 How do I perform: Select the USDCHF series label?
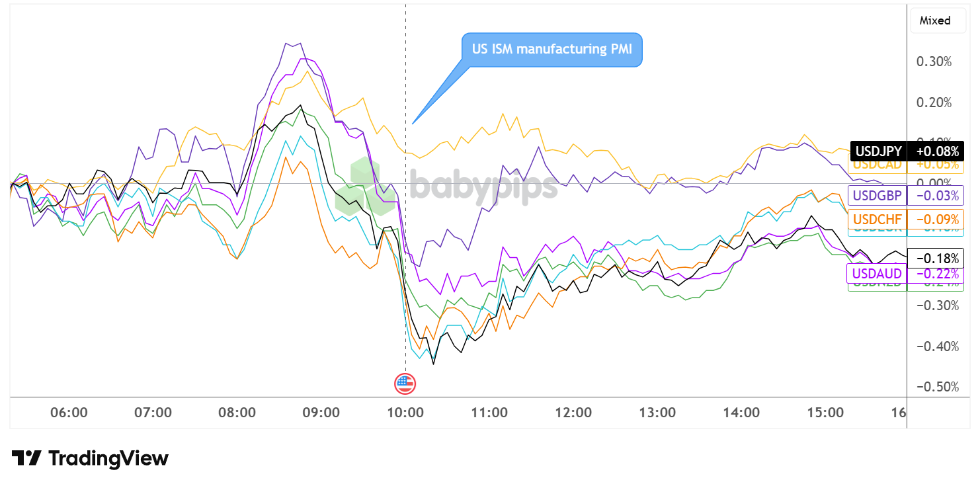point(878,219)
